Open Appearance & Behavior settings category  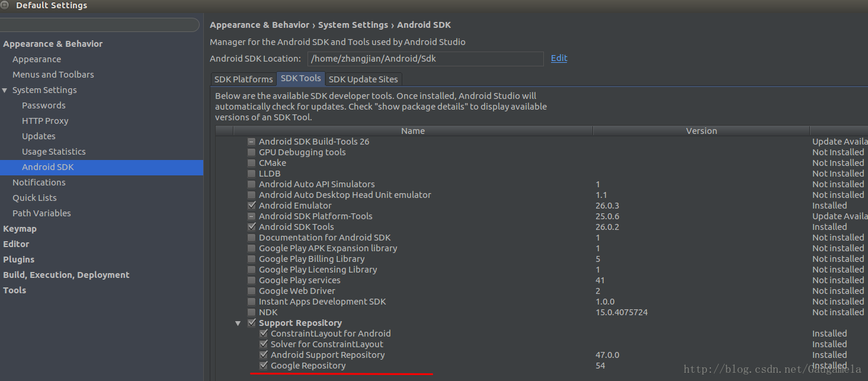click(x=53, y=44)
